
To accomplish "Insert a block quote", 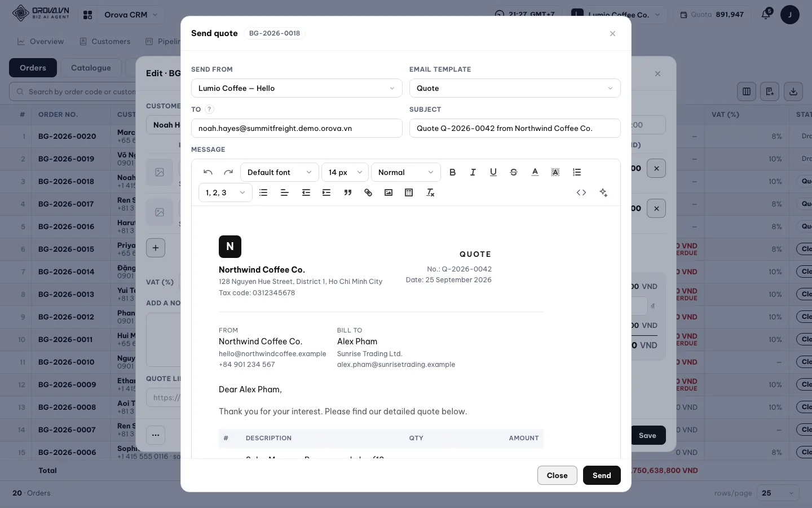I will point(348,192).
